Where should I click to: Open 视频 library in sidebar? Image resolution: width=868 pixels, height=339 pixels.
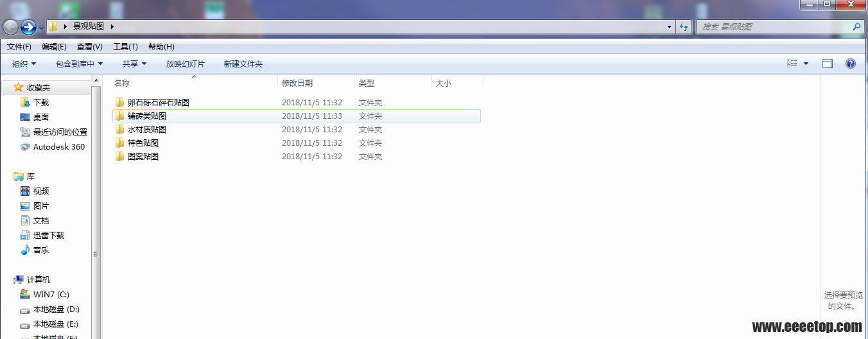coord(41,191)
